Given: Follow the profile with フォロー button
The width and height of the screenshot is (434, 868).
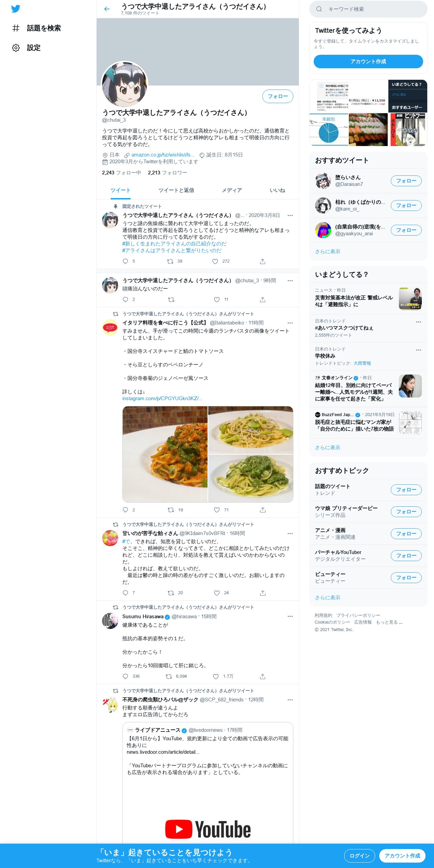Looking at the screenshot, I should pos(278,96).
